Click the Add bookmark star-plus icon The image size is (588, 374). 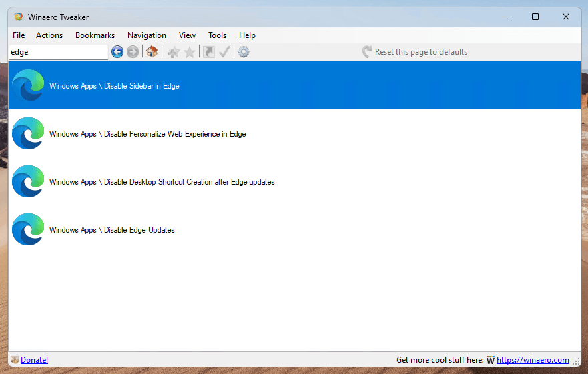click(174, 52)
